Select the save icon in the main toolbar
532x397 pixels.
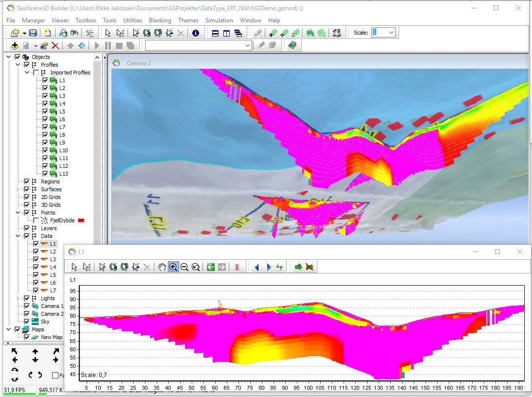[33, 33]
